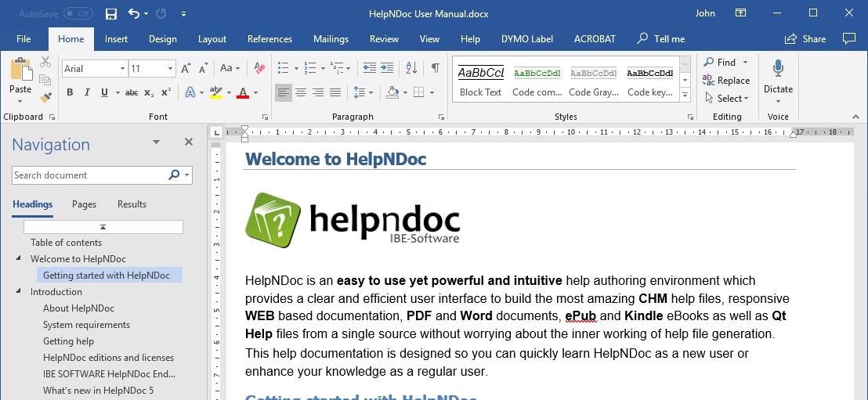Open the font size 11 dropdown
This screenshot has width=868, height=400.
(x=170, y=69)
